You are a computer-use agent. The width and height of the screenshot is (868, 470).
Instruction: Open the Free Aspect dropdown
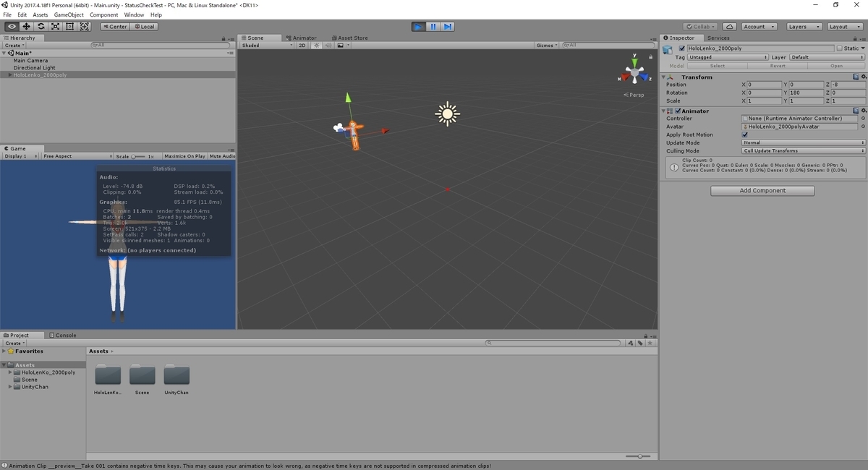pos(77,156)
